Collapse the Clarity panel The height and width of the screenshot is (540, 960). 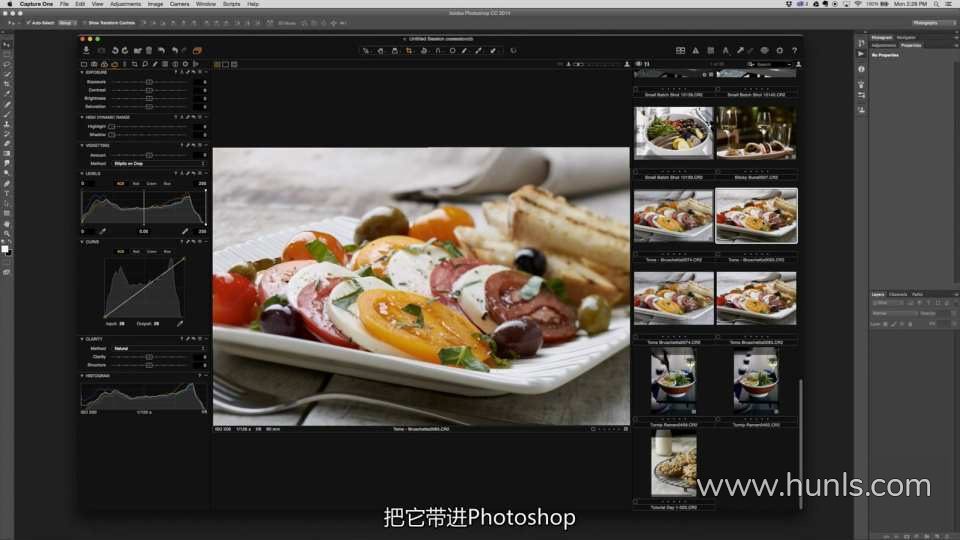[x=82, y=339]
